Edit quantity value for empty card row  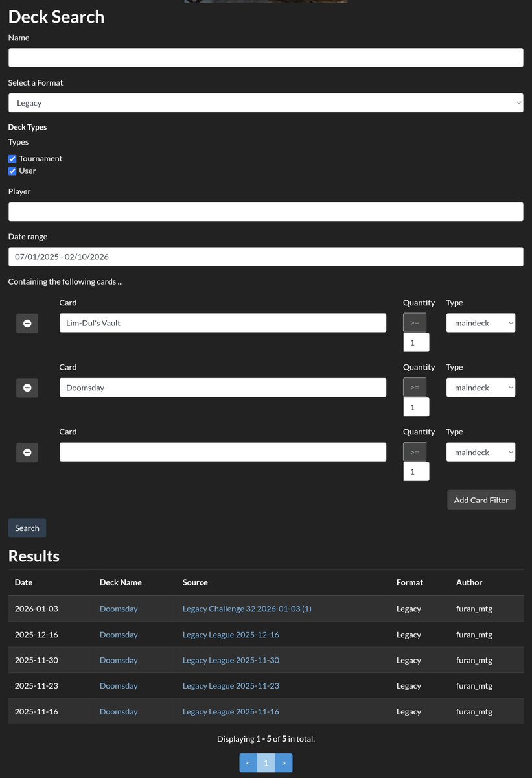tap(416, 471)
